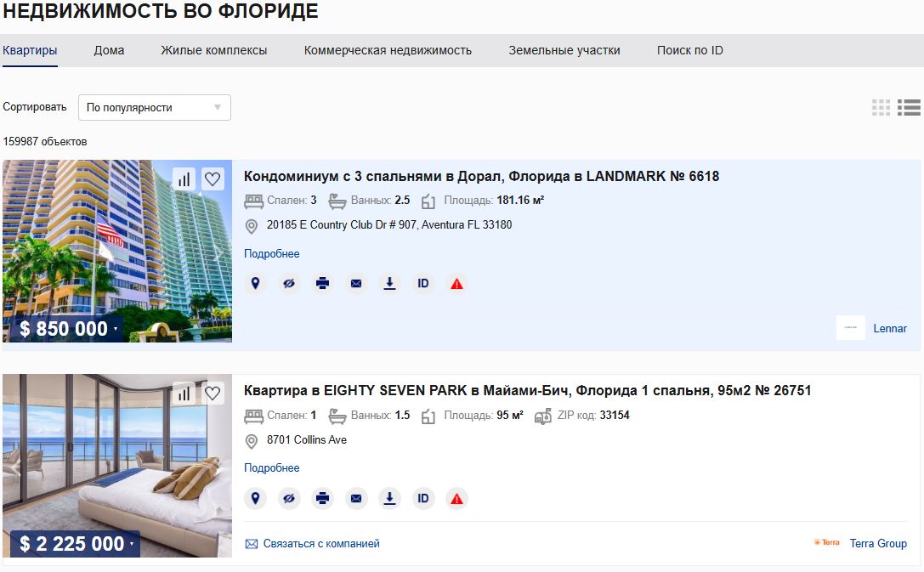Open the EIGHTY SEVEN PARK № 26751 title
The height and width of the screenshot is (572, 924).
pyautogui.click(x=527, y=391)
